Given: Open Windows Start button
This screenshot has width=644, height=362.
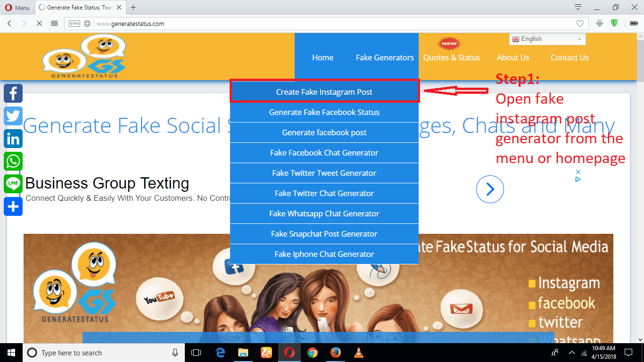Looking at the screenshot, I should click(11, 353).
